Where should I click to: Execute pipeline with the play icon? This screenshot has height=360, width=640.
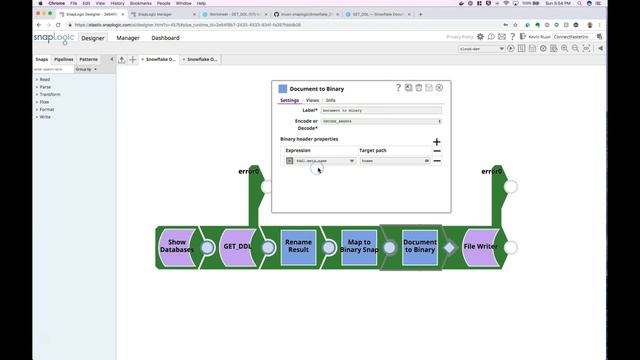click(511, 49)
